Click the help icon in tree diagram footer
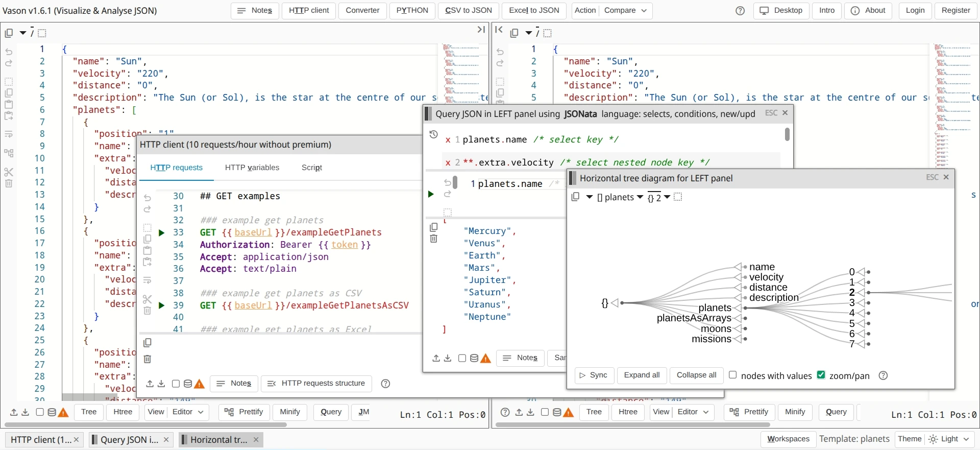The width and height of the screenshot is (980, 450). point(883,376)
